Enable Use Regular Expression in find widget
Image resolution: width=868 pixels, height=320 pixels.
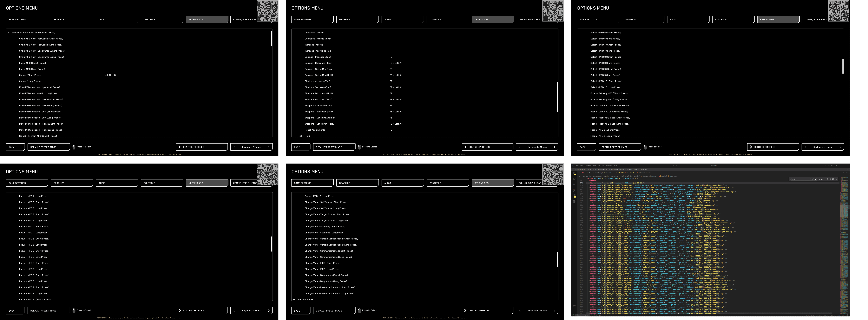point(816,179)
